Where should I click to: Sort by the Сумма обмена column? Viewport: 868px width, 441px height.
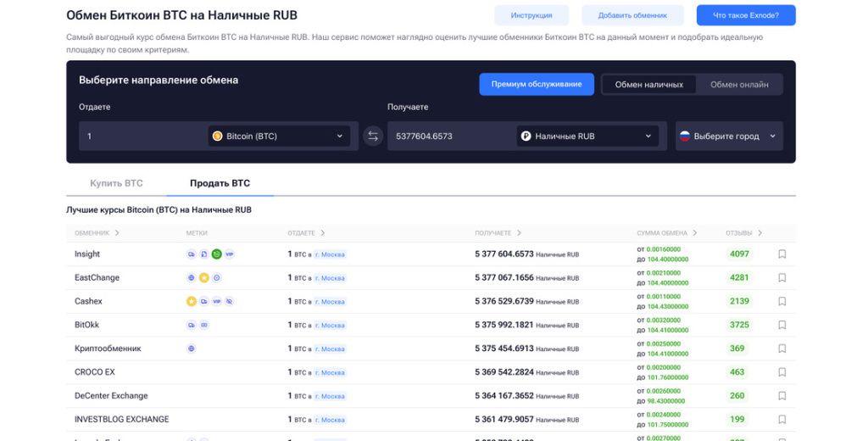pyautogui.click(x=666, y=233)
